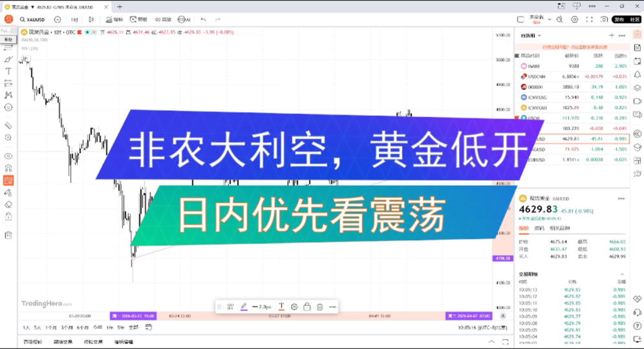The width and height of the screenshot is (644, 349).
Task: Select the layout square icon
Action: (x=521, y=19)
